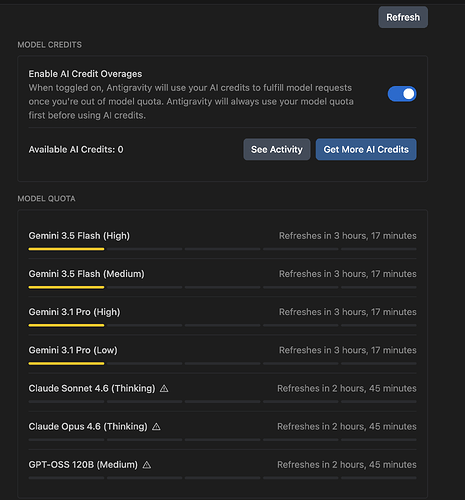Click the MODEL QUOTA section heading

pyautogui.click(x=46, y=199)
